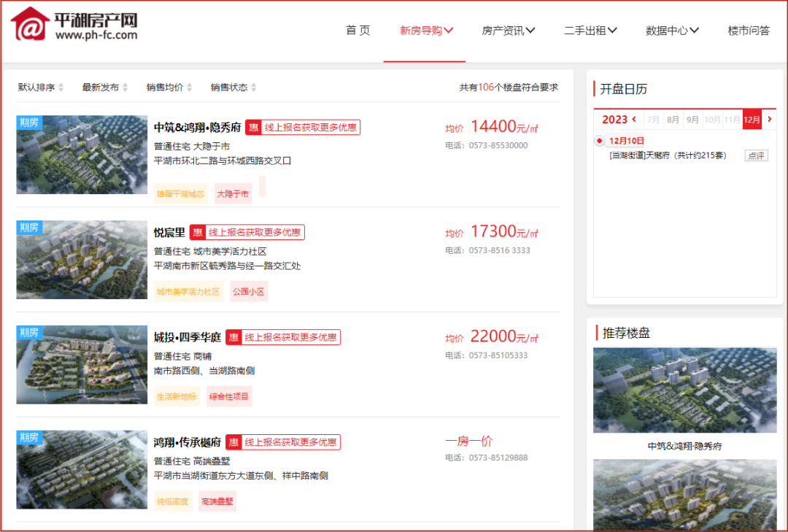788x532 pixels.
Task: Expand the 房产资讯 dropdown menu
Action: 508,31
